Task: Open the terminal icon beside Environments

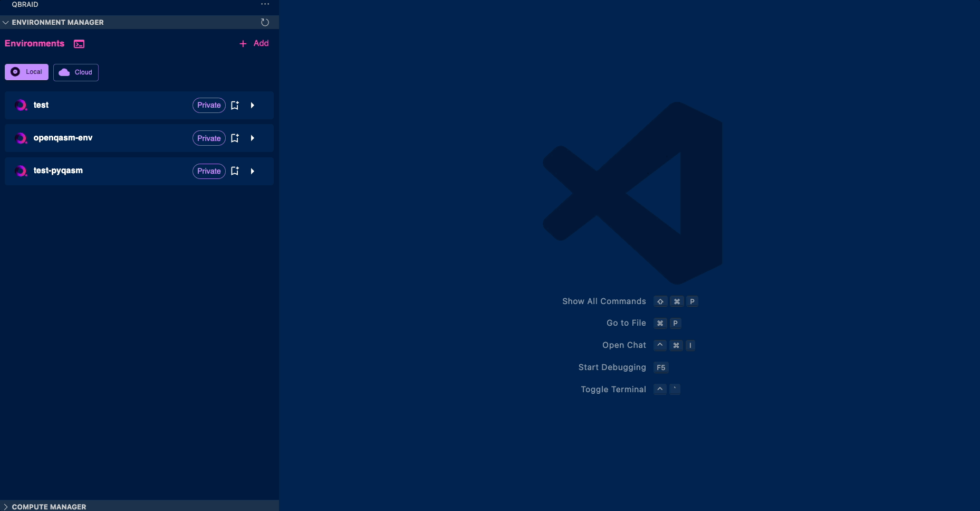Action: pos(79,44)
